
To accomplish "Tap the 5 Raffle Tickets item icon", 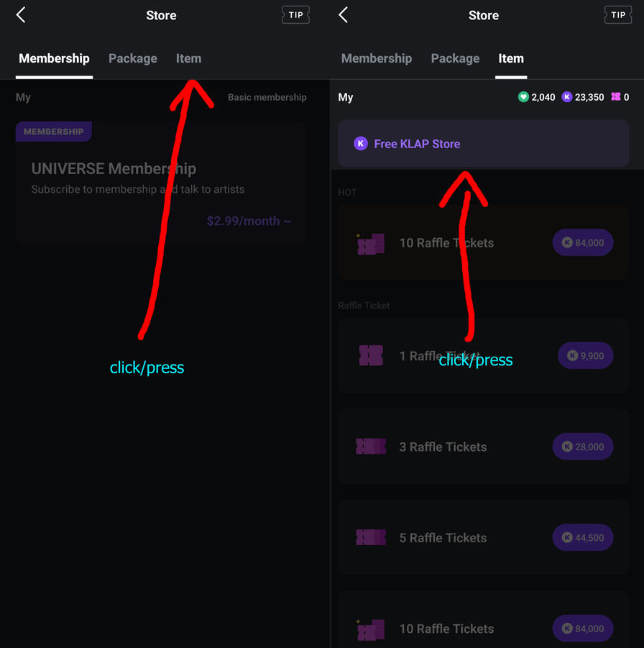I will click(371, 537).
